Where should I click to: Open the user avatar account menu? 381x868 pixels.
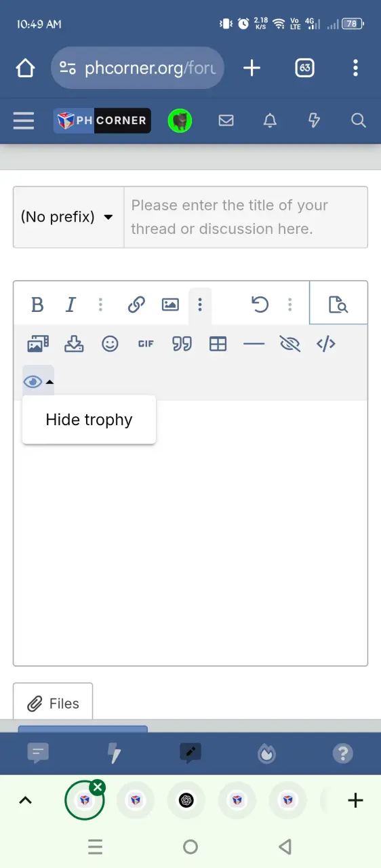[x=180, y=121]
